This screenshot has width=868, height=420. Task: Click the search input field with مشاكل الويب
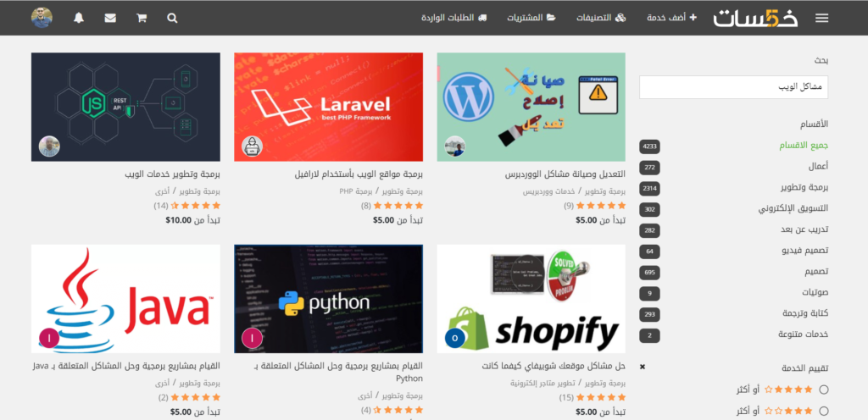[x=733, y=87]
